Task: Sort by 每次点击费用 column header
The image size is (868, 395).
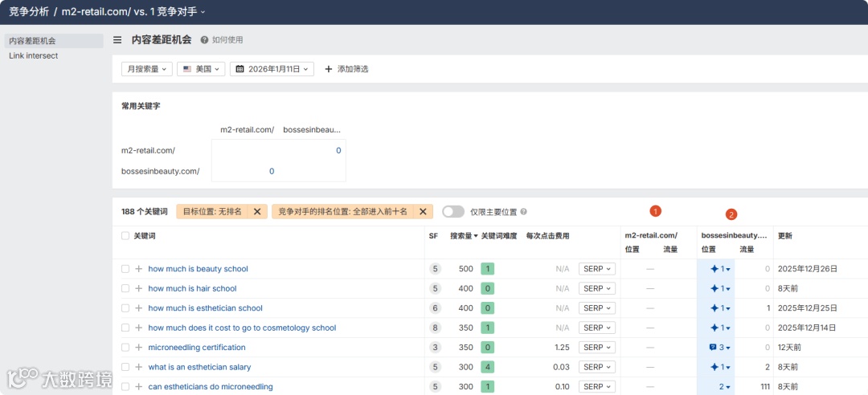Action: (x=547, y=236)
